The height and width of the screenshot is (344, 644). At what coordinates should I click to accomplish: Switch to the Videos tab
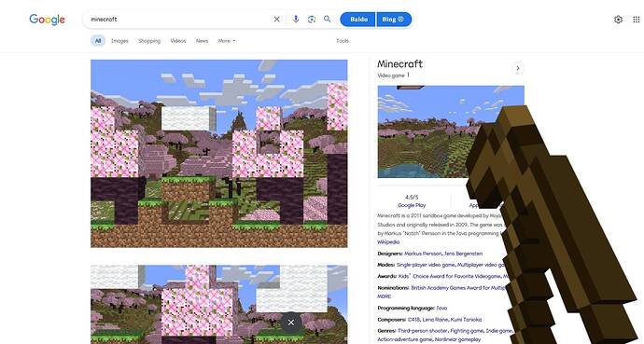pos(178,41)
